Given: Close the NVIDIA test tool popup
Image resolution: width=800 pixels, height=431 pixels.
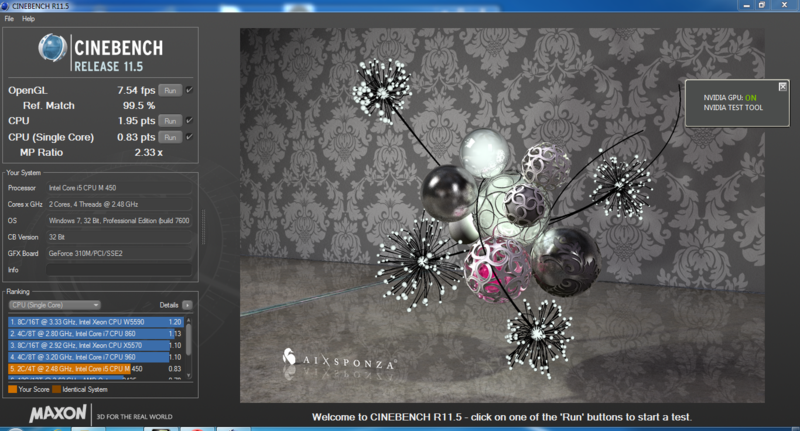Looking at the screenshot, I should tap(782, 87).
